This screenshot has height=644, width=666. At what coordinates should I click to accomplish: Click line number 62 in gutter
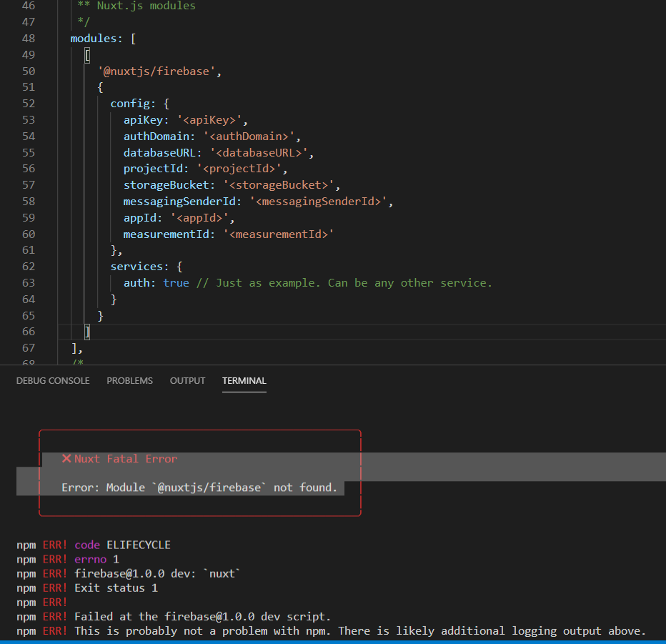click(29, 267)
